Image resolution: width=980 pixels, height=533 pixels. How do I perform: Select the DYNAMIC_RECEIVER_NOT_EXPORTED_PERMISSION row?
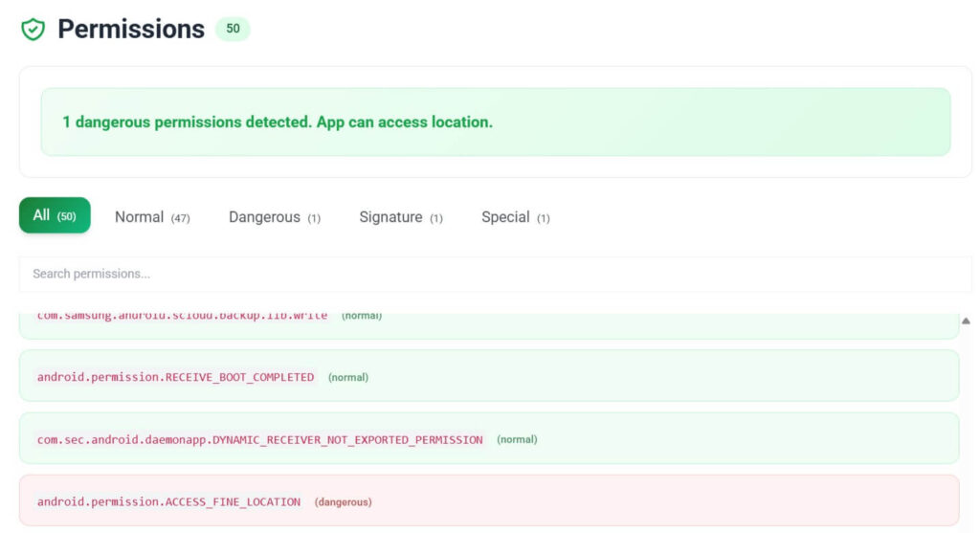coord(489,438)
